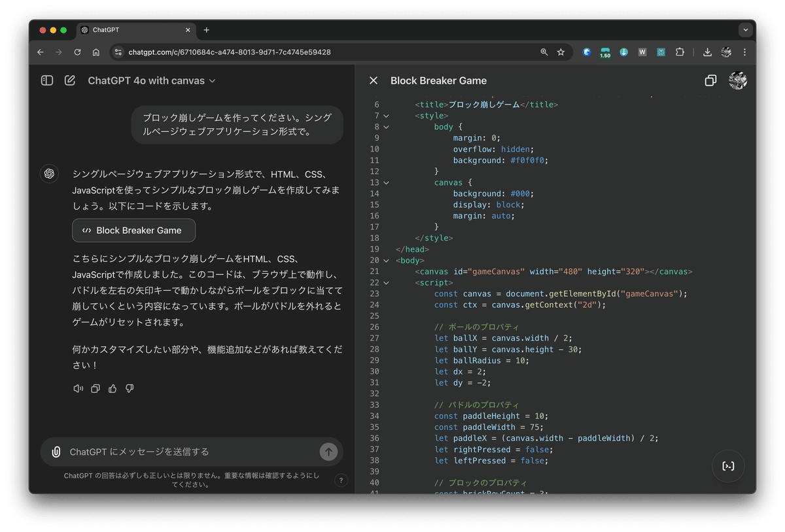Open the Chrome profile avatar
Image resolution: width=785 pixels, height=532 pixels.
click(x=725, y=52)
